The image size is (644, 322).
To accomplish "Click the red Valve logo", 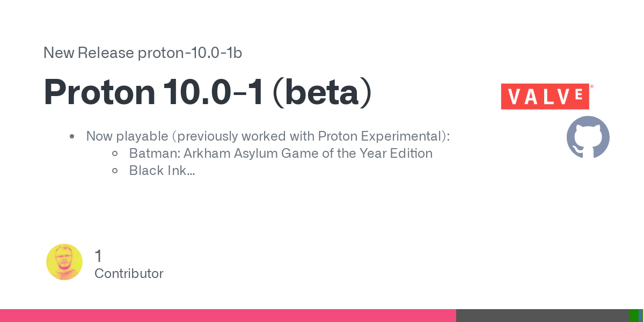I will pyautogui.click(x=545, y=97).
